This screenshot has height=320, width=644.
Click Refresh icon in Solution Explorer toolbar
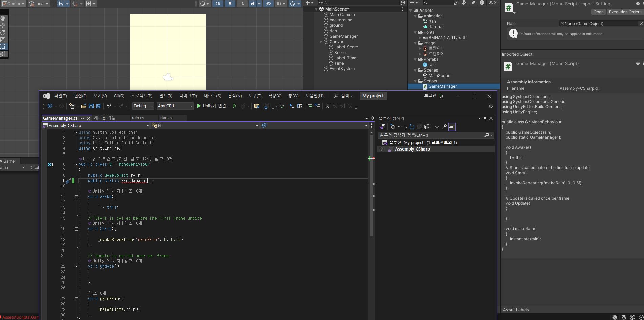[412, 127]
